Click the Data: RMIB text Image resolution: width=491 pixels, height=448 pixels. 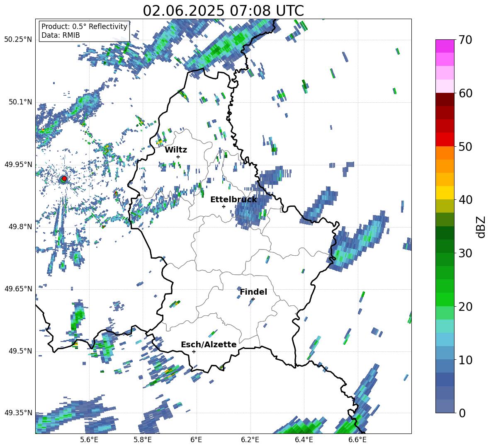click(61, 35)
